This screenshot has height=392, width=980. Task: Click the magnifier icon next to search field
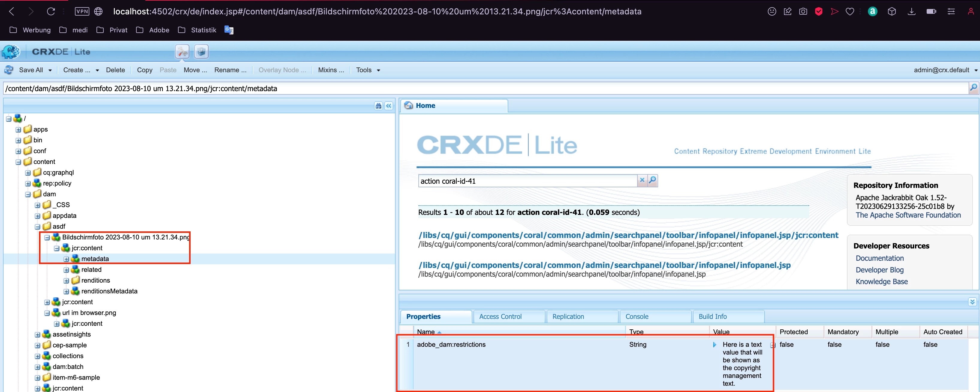pyautogui.click(x=652, y=180)
